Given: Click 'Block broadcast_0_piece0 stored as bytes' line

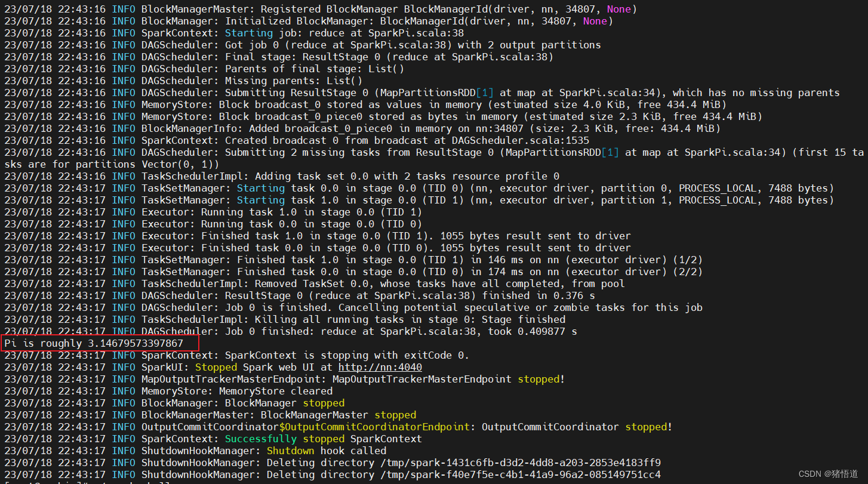Looking at the screenshot, I should [x=383, y=116].
